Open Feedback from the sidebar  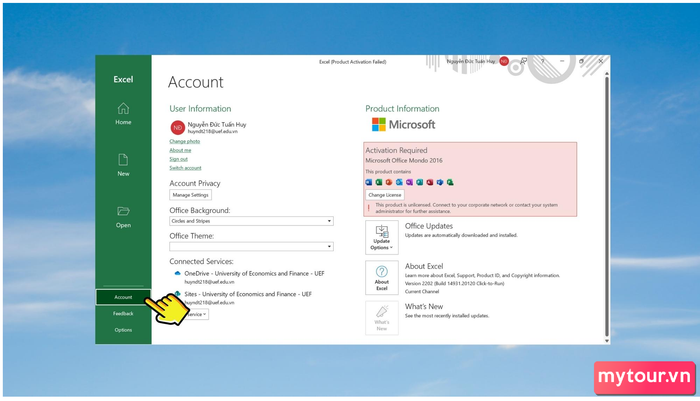123,313
